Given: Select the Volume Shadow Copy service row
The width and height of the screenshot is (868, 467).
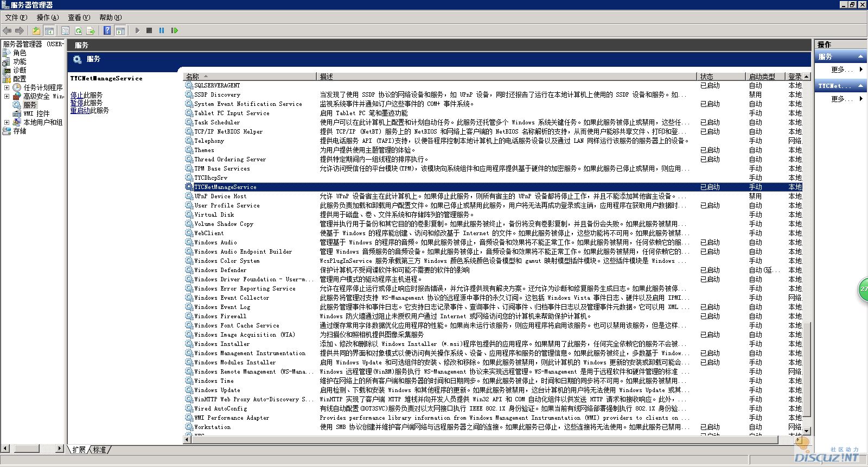Looking at the screenshot, I should (x=493, y=224).
